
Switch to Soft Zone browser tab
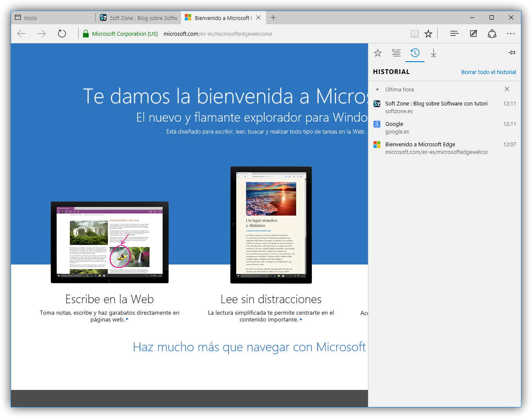tap(139, 18)
